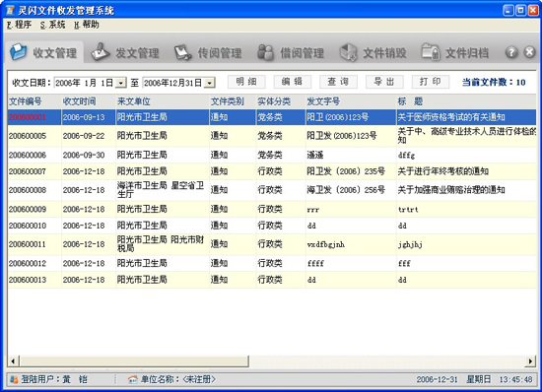Sort by the 收文时间 column header
The width and height of the screenshot is (542, 392).
89,101
